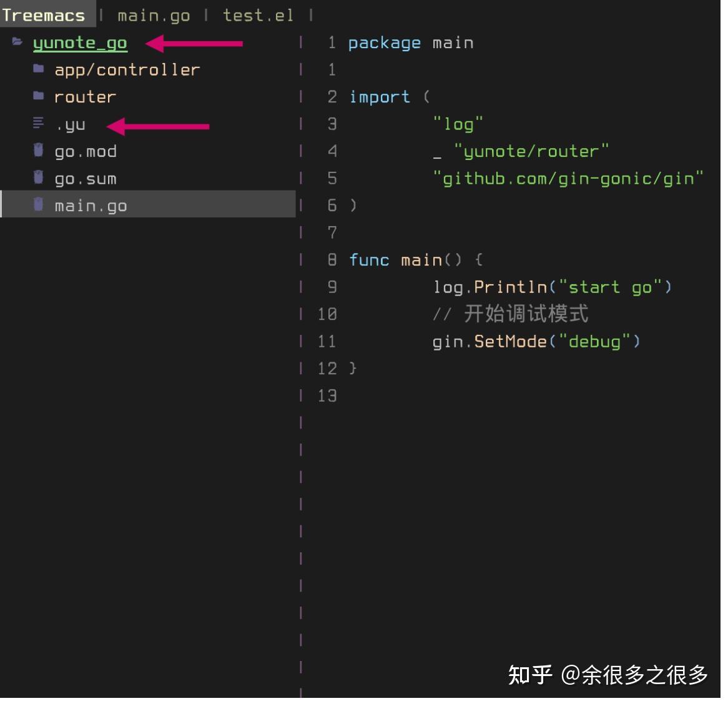The width and height of the screenshot is (728, 706).
Task: Switch to the main.go buffer tab
Action: [x=153, y=14]
